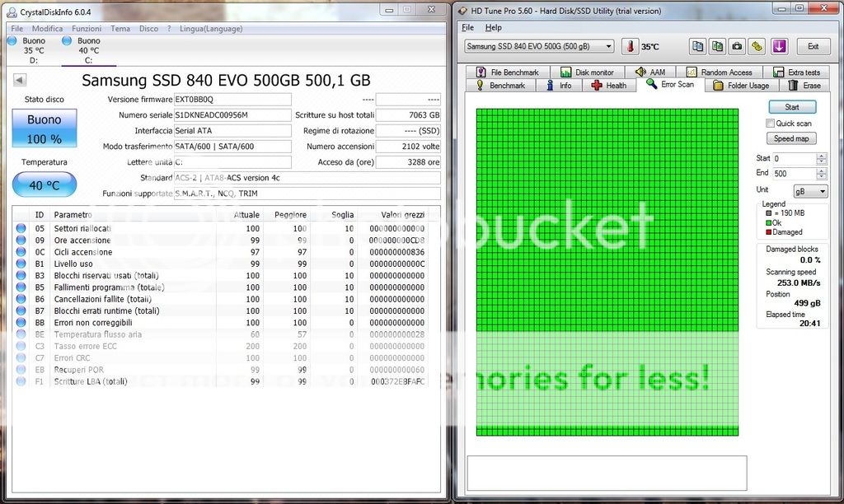Switch to the File Benchmark tab
Image resolution: width=844 pixels, height=504 pixels.
coord(507,72)
